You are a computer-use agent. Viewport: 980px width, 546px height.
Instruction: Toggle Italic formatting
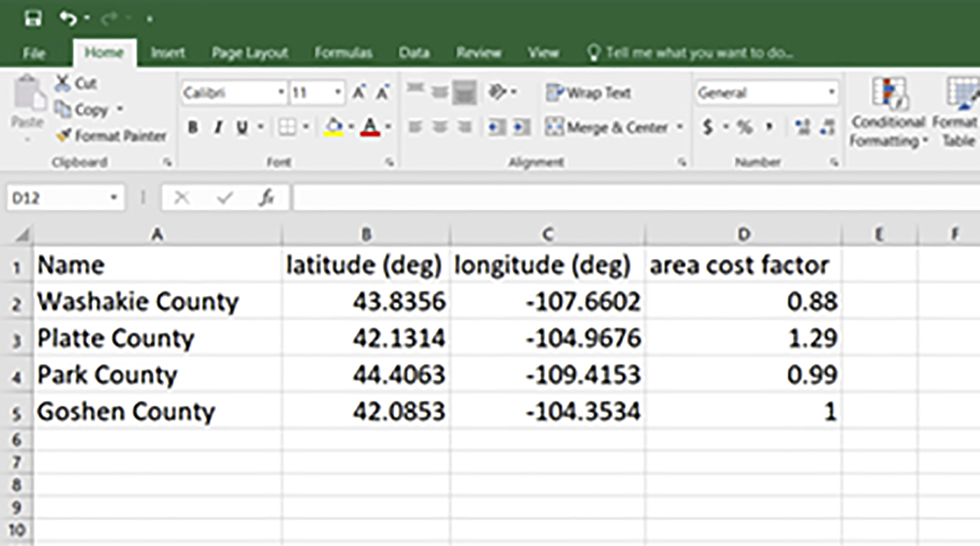218,128
